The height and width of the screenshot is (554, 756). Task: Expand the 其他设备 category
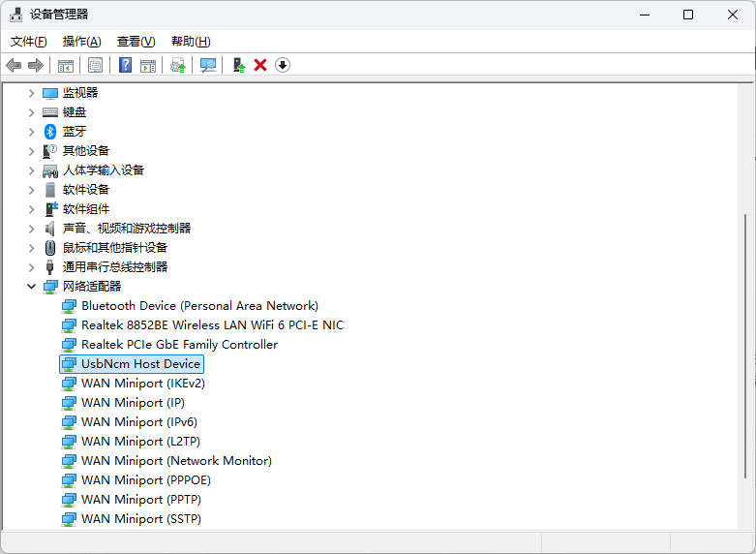(x=31, y=151)
